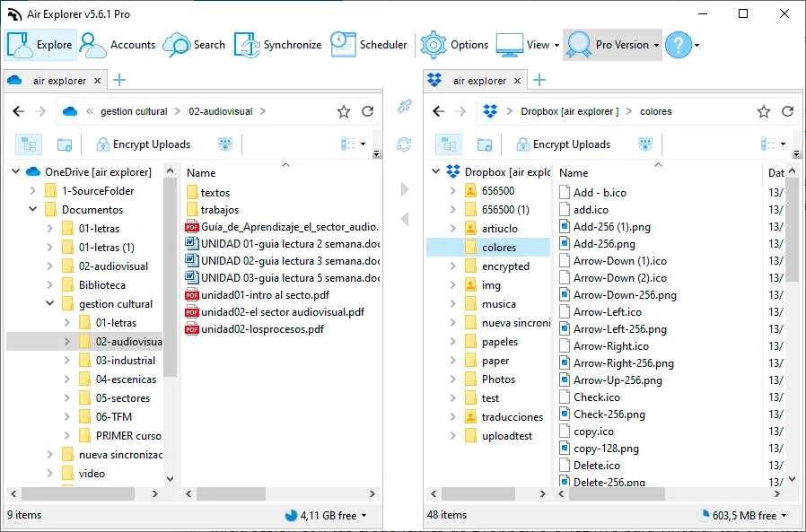Go back in the left pane

point(19,111)
